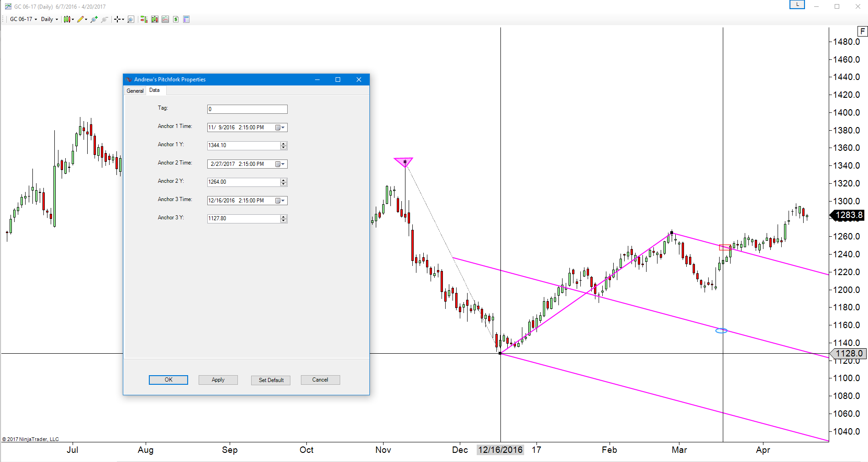
Task: Click the blue ellipse drawing on the chart
Action: pos(721,331)
